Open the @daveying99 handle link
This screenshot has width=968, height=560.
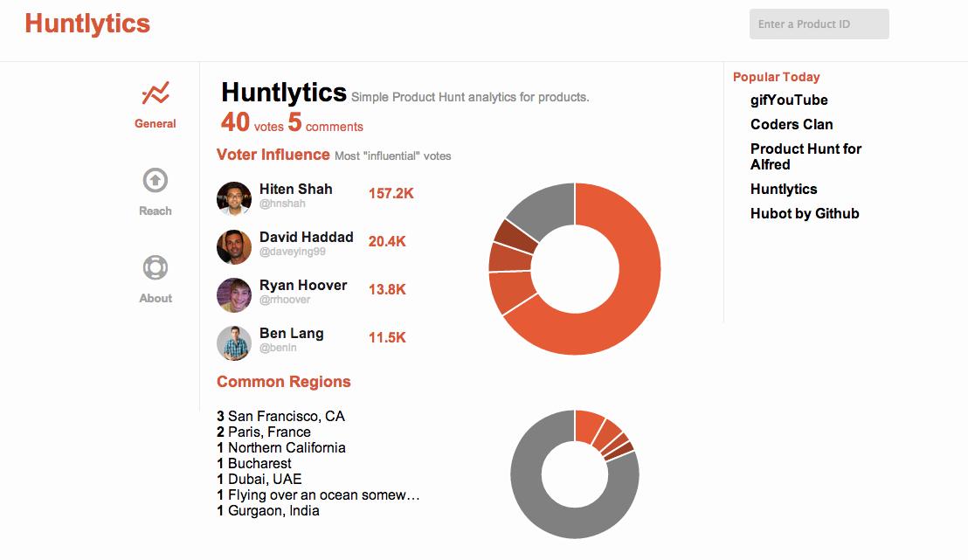292,252
